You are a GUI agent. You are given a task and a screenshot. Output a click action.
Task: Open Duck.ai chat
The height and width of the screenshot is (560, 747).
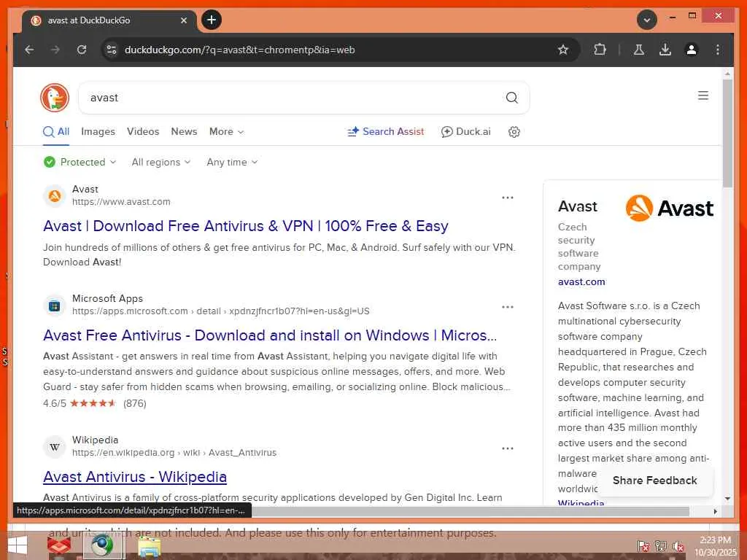click(466, 132)
